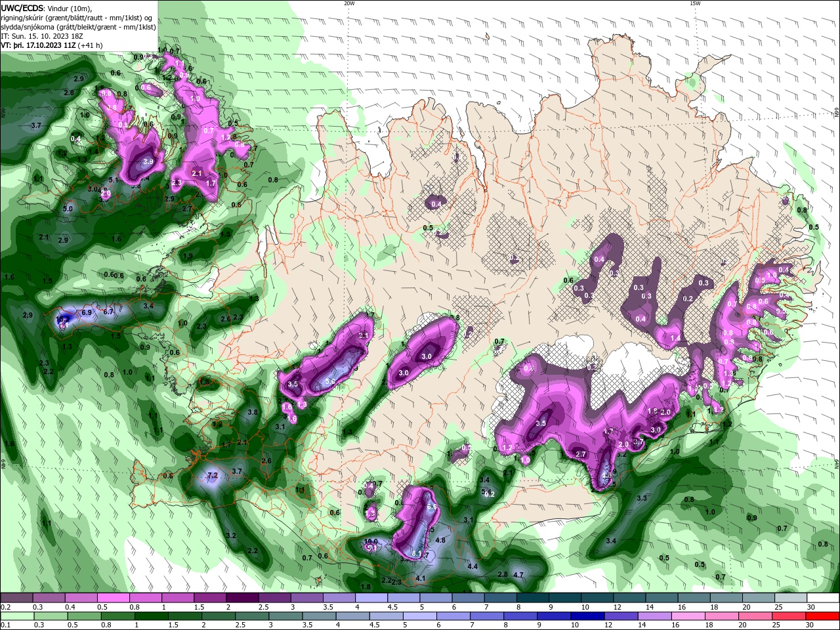The width and height of the screenshot is (840, 630).
Task: Click the 20W longitude label
Action: coord(349,3)
